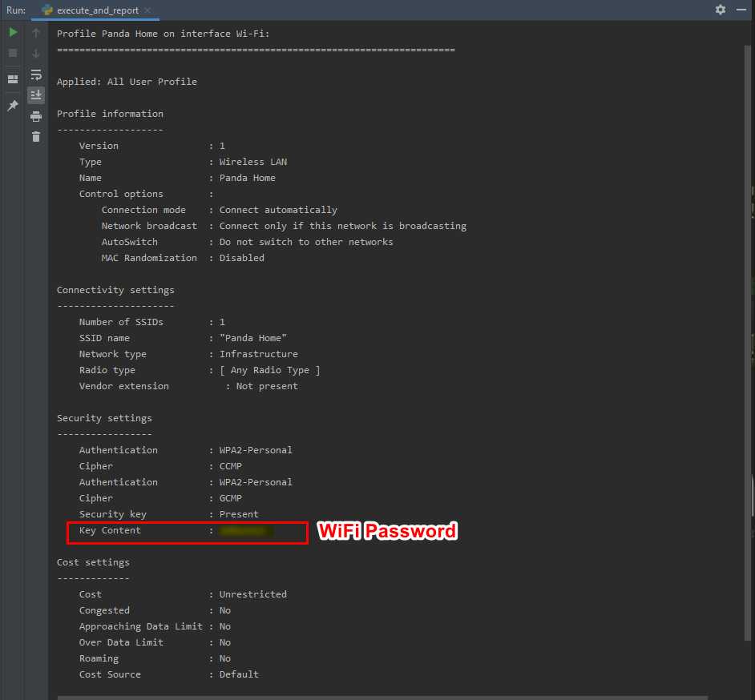Click the Security key 'Present' value

click(x=239, y=514)
